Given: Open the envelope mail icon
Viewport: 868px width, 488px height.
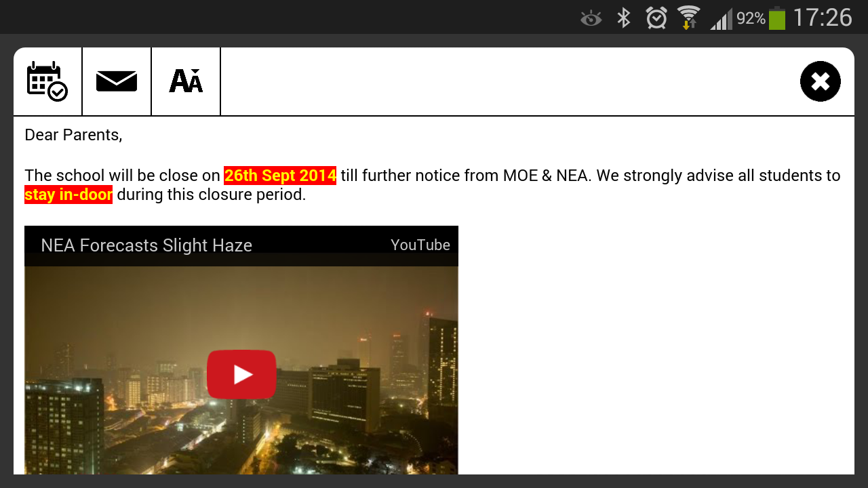Looking at the screenshot, I should tap(117, 81).
